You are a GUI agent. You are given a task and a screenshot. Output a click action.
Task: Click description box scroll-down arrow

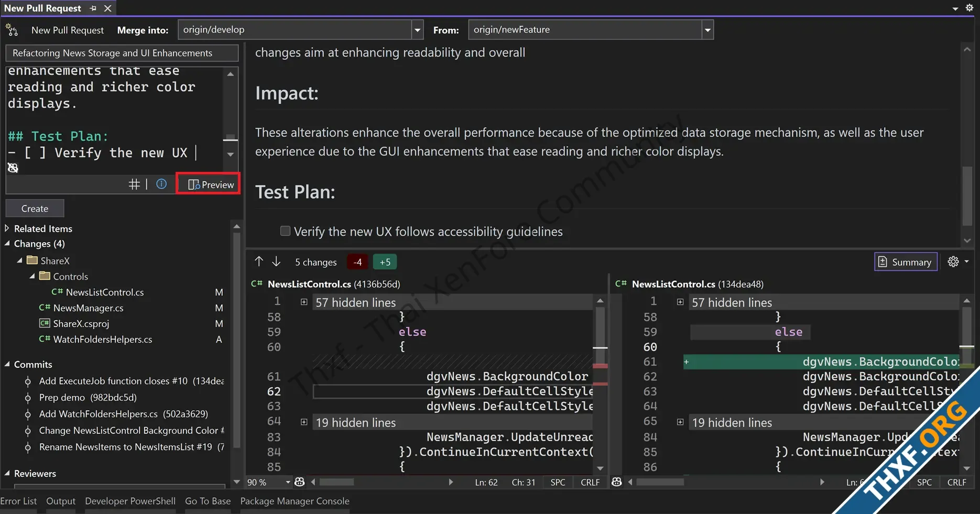pos(231,155)
